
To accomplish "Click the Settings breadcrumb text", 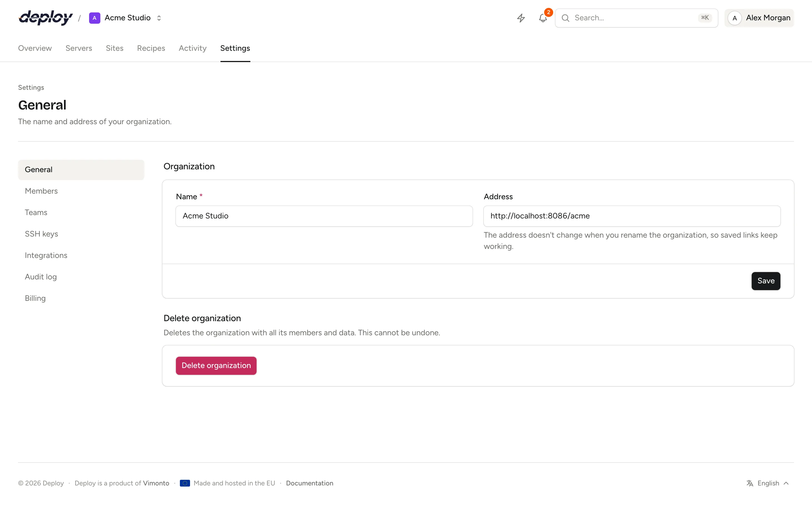I will (31, 88).
